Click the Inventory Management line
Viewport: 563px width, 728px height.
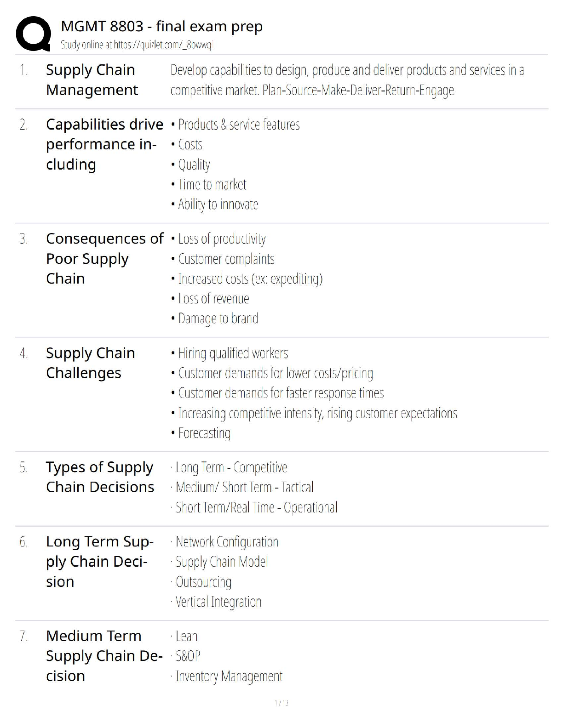point(229,677)
